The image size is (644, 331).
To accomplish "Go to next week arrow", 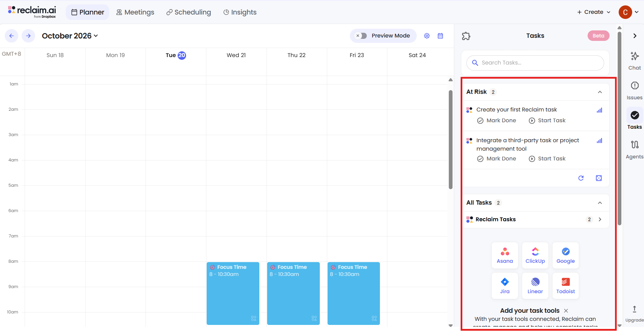I will [28, 36].
